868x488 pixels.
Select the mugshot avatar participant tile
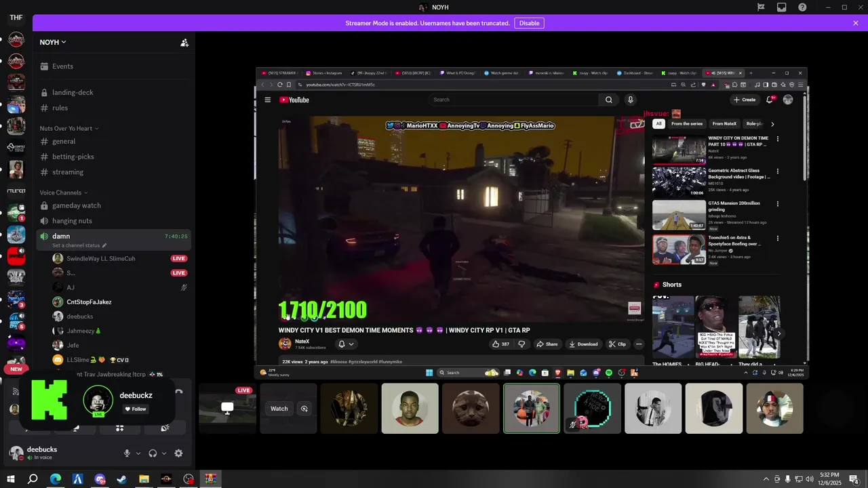point(410,409)
